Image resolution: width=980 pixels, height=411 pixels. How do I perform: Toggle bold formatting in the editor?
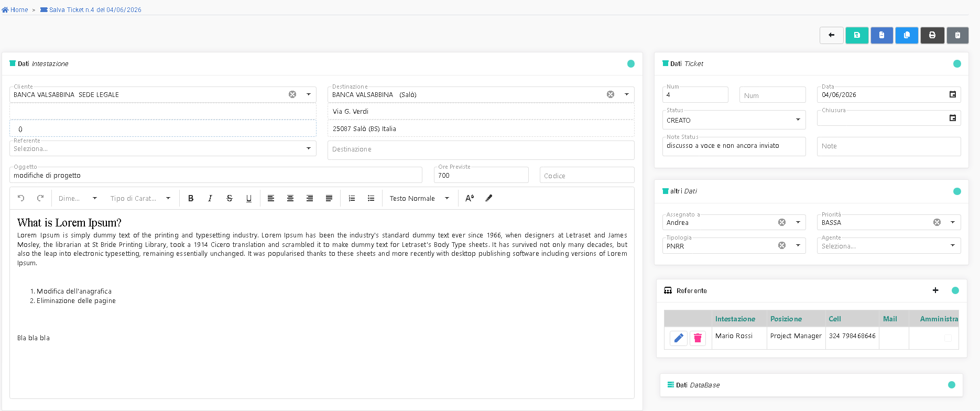point(191,198)
